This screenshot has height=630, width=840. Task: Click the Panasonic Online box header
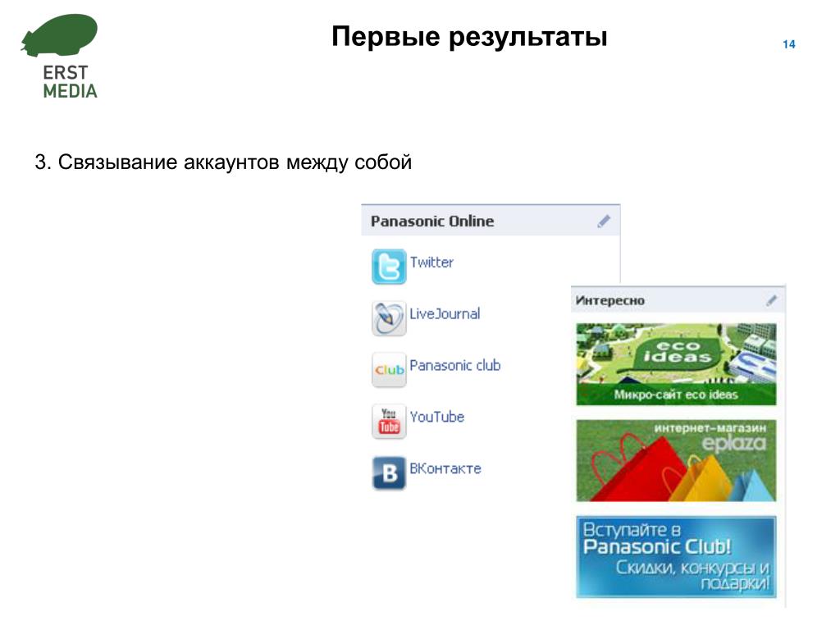(491, 221)
